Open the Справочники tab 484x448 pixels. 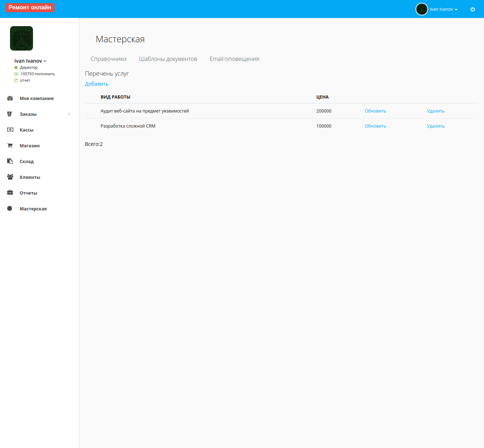click(x=109, y=59)
